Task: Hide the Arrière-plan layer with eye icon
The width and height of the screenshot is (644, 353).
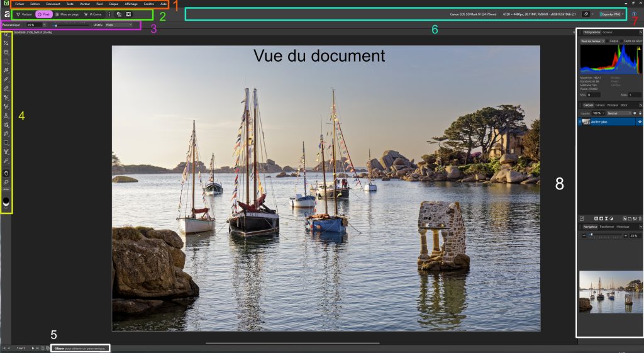Action: click(640, 121)
